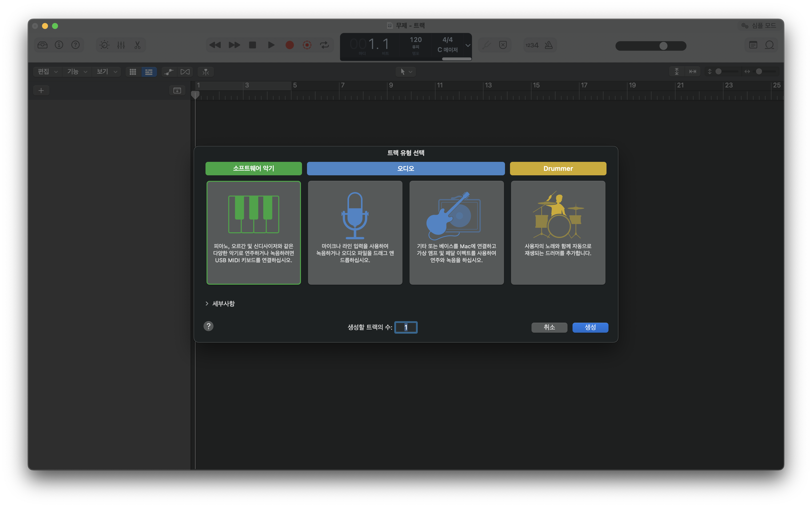Choose the Drummer kit track tile

(x=558, y=232)
